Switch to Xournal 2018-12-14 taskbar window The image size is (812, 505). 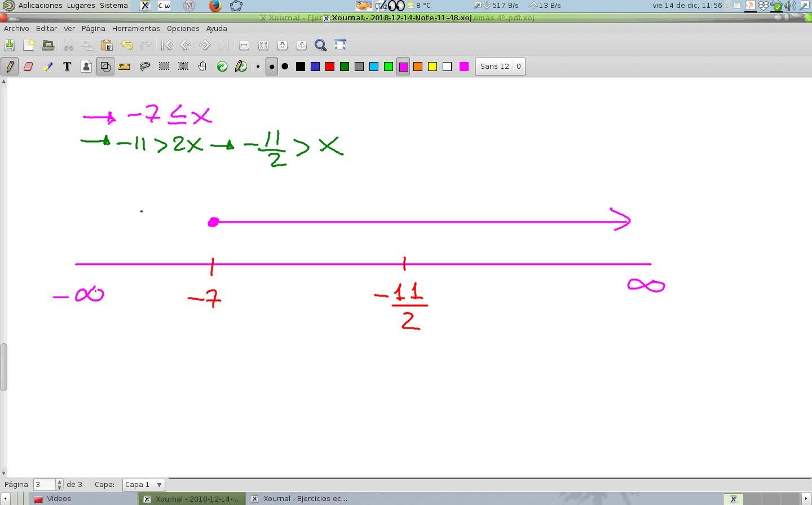click(192, 499)
